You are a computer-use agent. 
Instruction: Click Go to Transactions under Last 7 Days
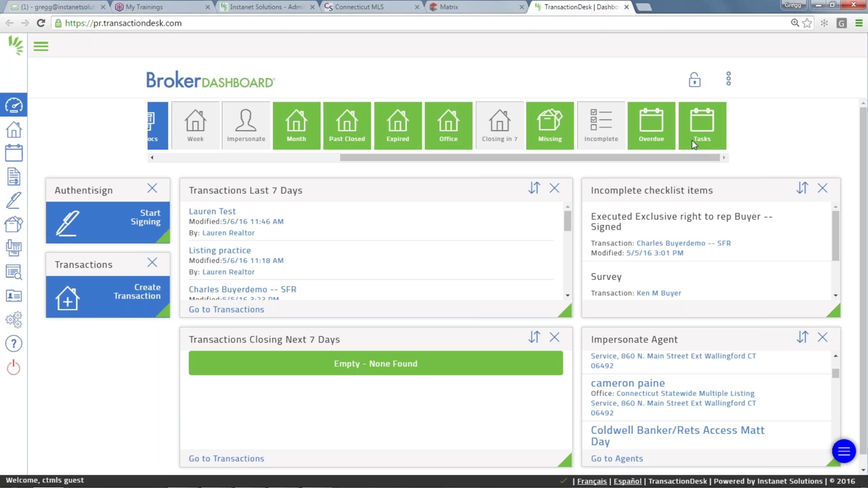(x=226, y=309)
